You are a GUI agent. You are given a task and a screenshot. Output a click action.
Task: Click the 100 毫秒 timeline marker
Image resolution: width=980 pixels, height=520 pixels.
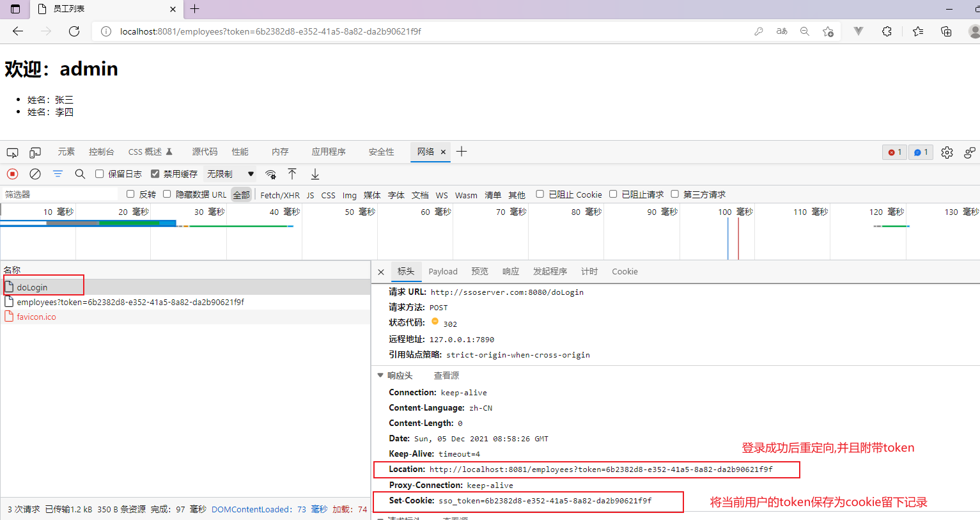click(x=735, y=212)
